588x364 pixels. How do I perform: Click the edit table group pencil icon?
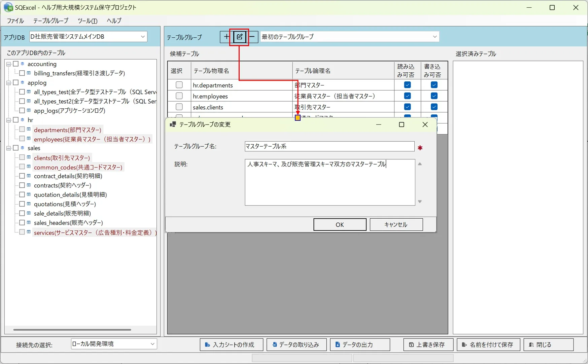point(240,37)
